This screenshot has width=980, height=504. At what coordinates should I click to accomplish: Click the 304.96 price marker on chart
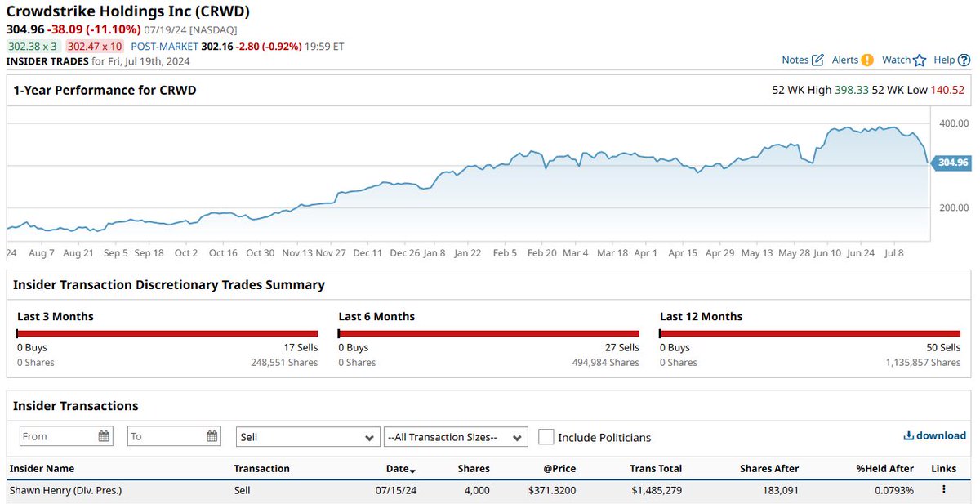pos(952,163)
